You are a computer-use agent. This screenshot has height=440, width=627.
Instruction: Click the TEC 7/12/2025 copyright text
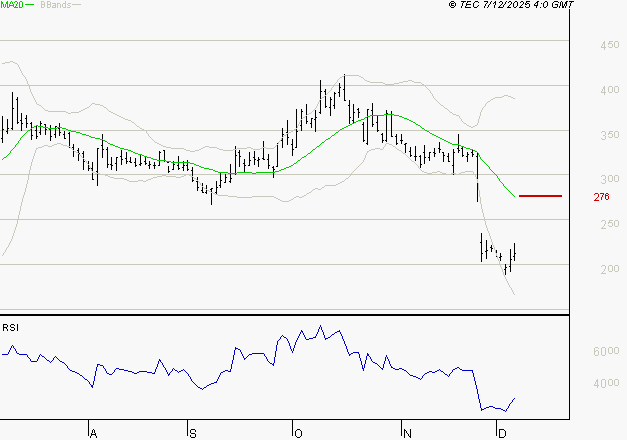511,4
